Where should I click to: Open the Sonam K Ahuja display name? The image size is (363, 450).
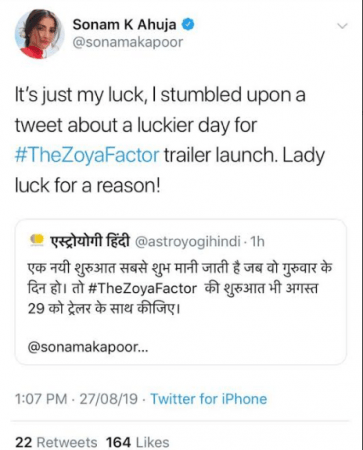124,25
